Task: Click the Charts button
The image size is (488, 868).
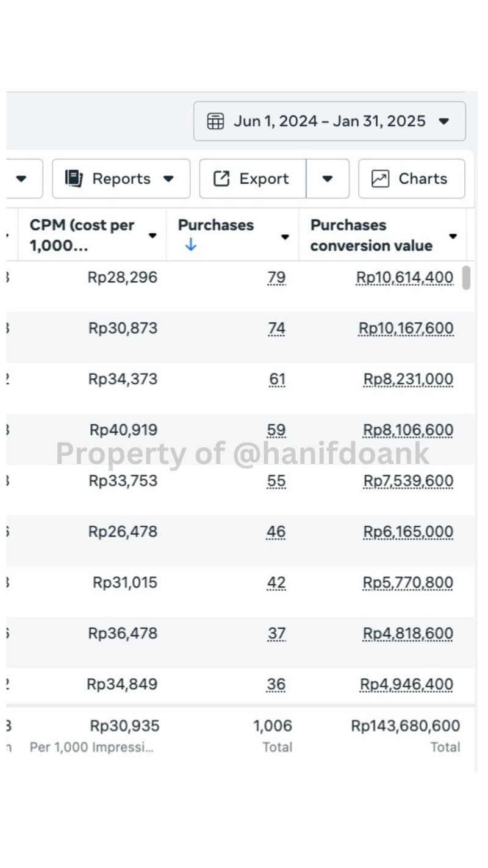Action: click(x=412, y=178)
